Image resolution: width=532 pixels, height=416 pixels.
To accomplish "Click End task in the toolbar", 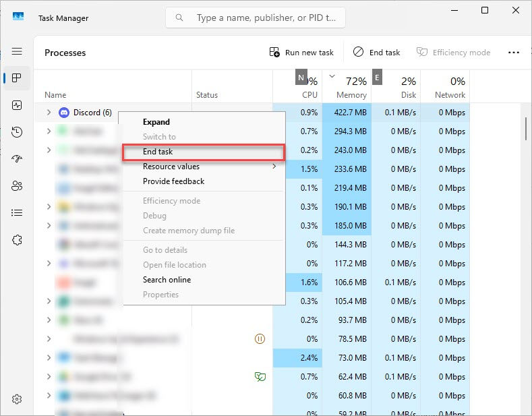I will (x=377, y=53).
